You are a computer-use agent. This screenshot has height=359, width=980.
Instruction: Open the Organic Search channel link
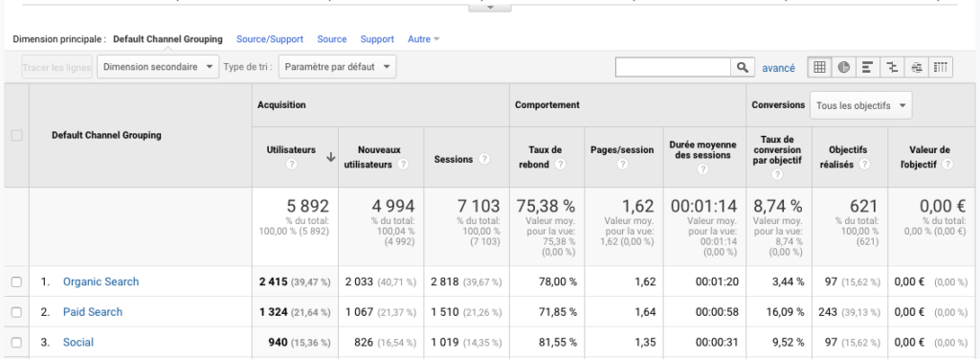click(100, 282)
